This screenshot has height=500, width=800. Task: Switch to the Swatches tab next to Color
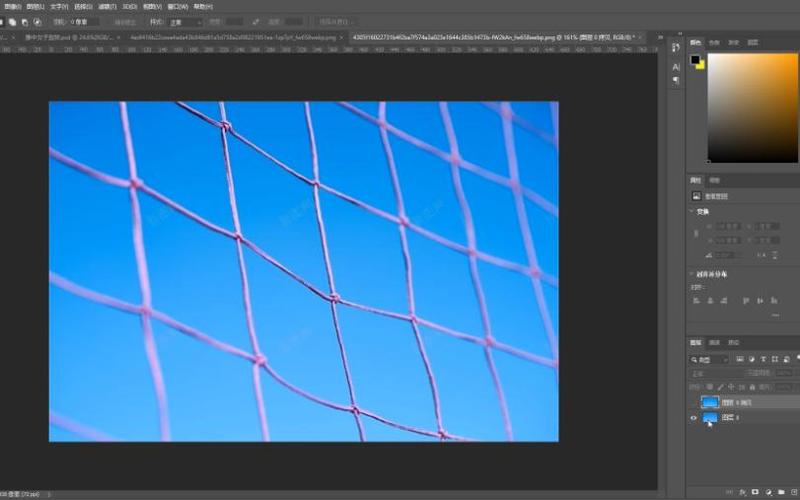pyautogui.click(x=714, y=43)
